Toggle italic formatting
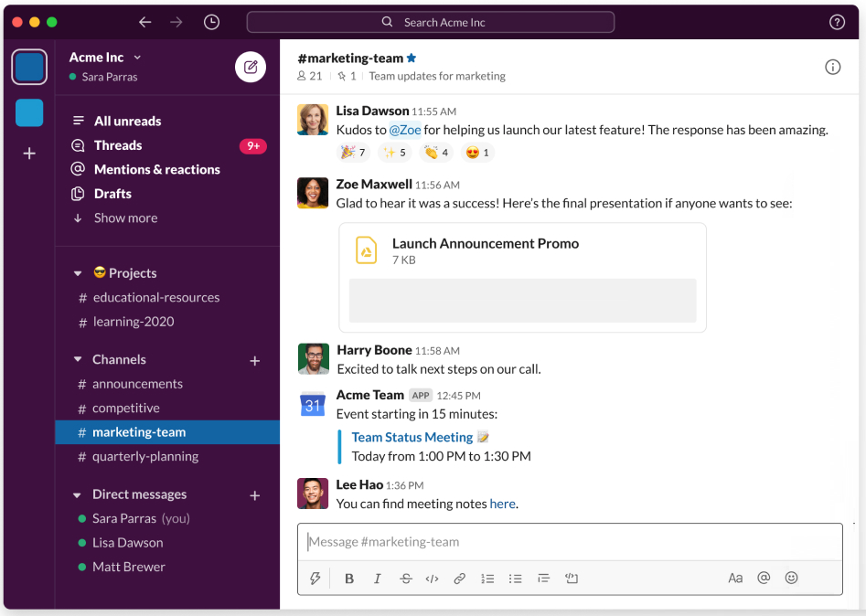The height and width of the screenshot is (616, 866). [x=378, y=579]
